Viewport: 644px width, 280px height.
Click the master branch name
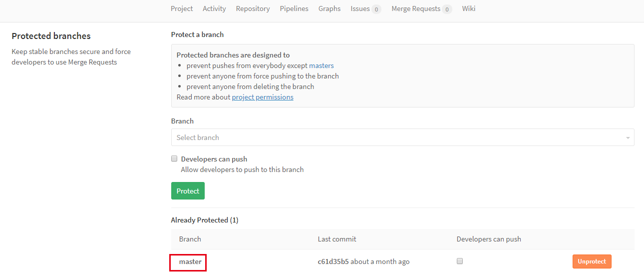click(190, 261)
